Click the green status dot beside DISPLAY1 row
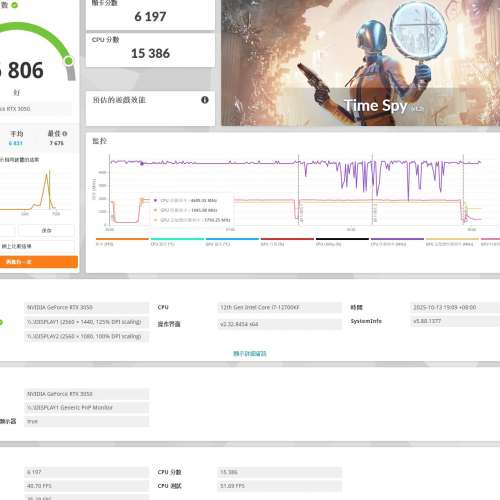Screen dimensions: 500x500 (1, 322)
